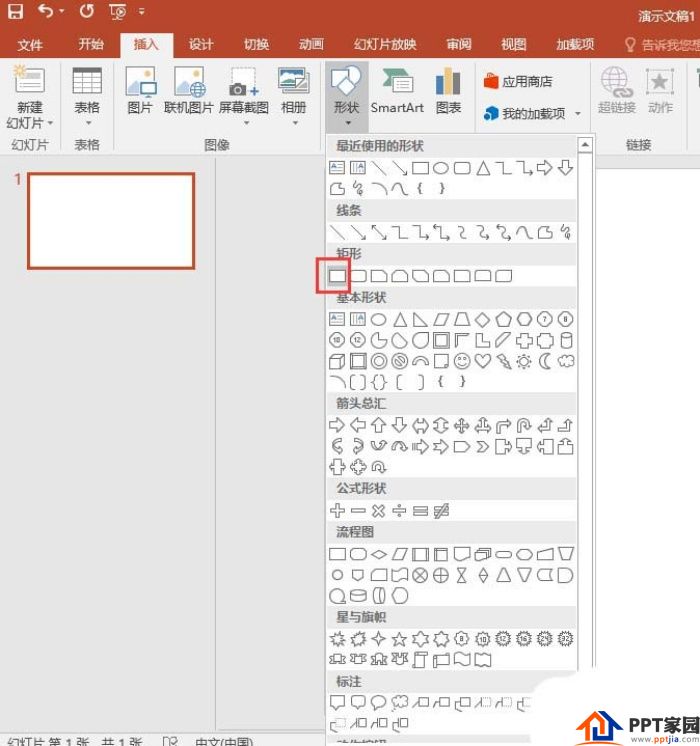Open the 表格 table dropdown
Viewport: 700px width, 746px height.
click(x=87, y=95)
